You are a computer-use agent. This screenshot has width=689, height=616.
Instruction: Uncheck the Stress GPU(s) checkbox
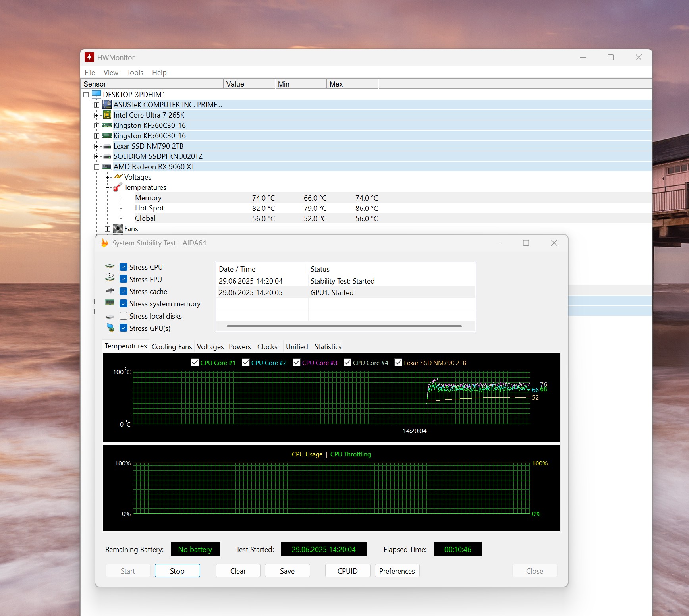point(124,328)
